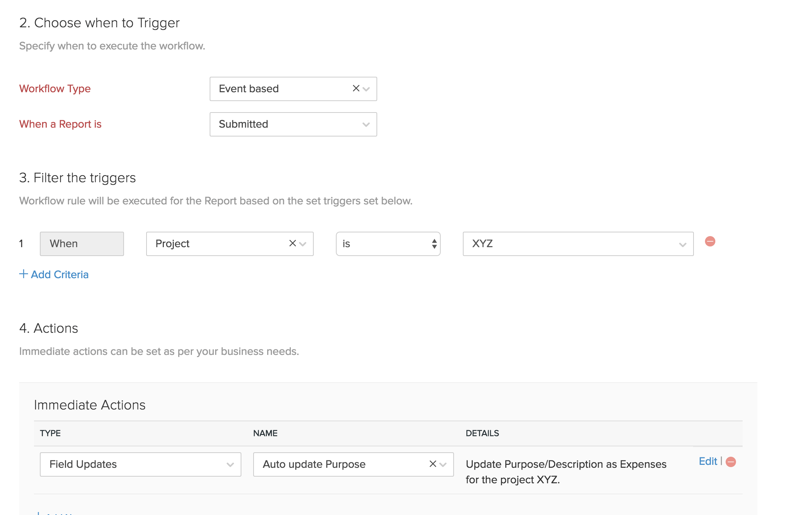Clear the Auto update Purpose selection
This screenshot has height=515, width=812.
433,464
